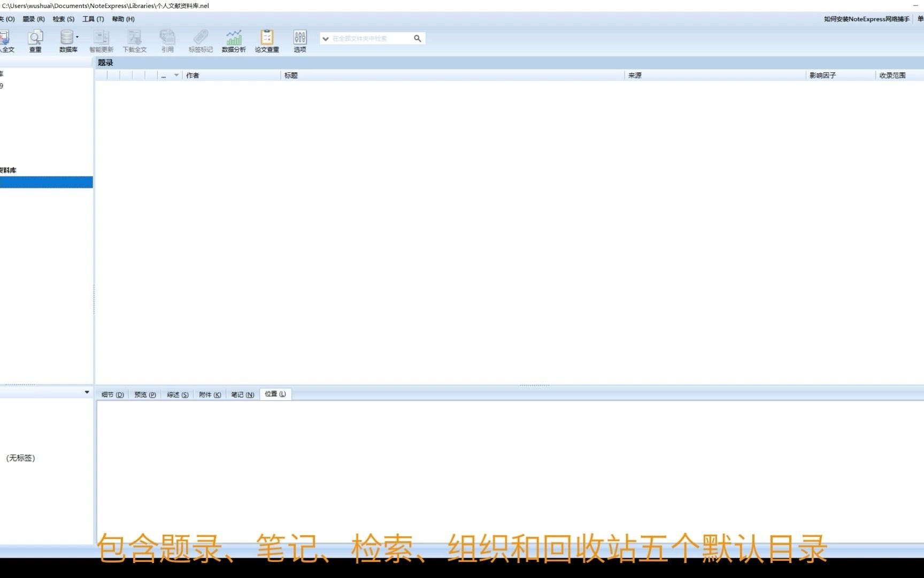Viewport: 924px width, 578px height.
Task: Open the 工具 (T) menu
Action: click(93, 19)
